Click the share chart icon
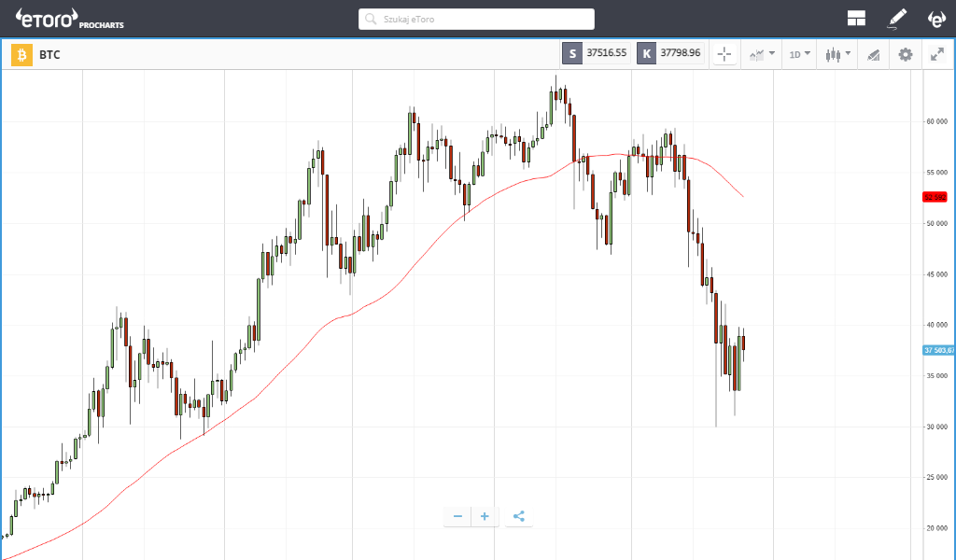The width and height of the screenshot is (956, 560). pyautogui.click(x=519, y=517)
